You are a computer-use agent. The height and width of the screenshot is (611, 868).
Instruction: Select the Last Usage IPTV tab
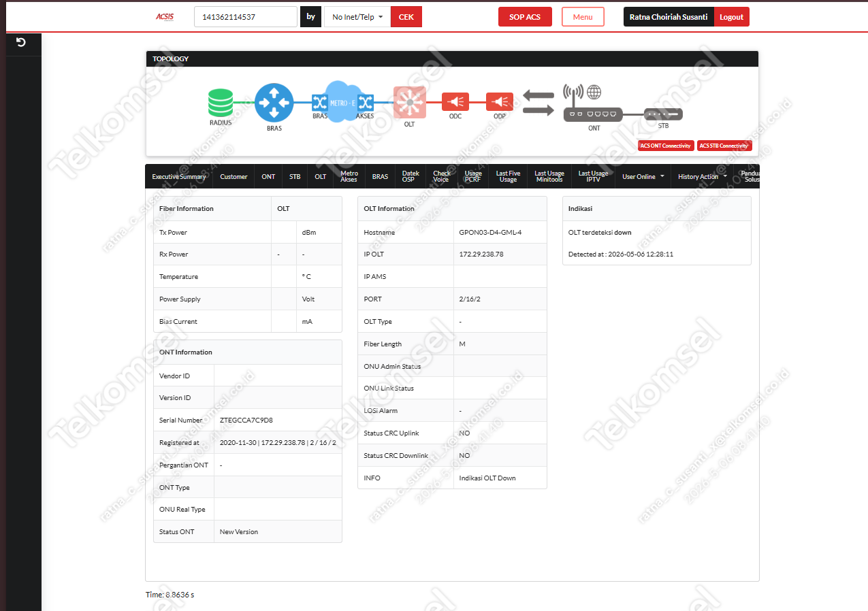coord(594,177)
